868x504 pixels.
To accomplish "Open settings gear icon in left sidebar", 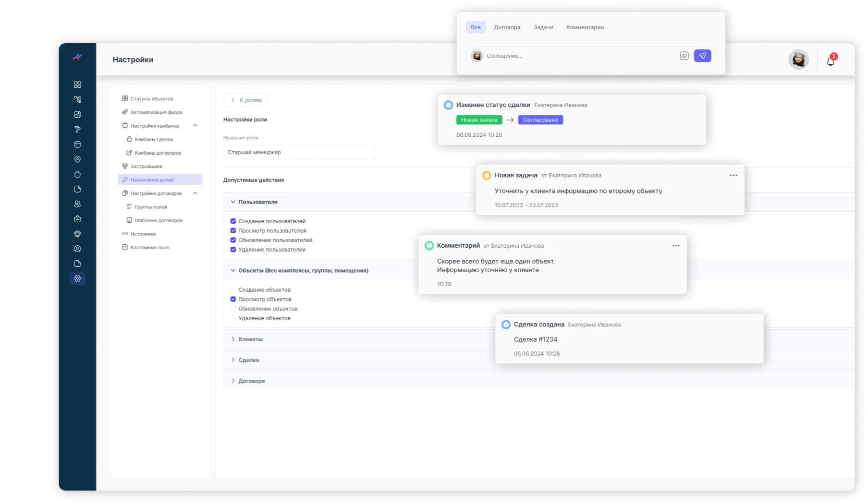I will (77, 278).
